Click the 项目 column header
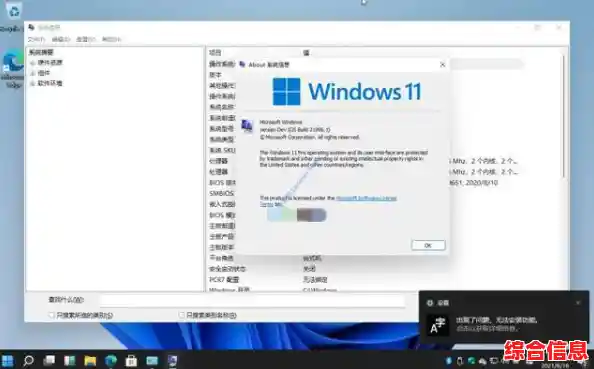This screenshot has width=594, height=369. [x=215, y=53]
